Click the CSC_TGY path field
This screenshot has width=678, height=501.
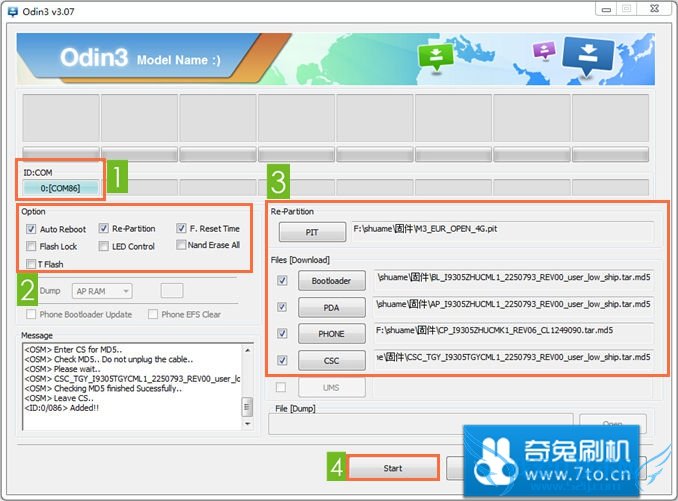(514, 359)
